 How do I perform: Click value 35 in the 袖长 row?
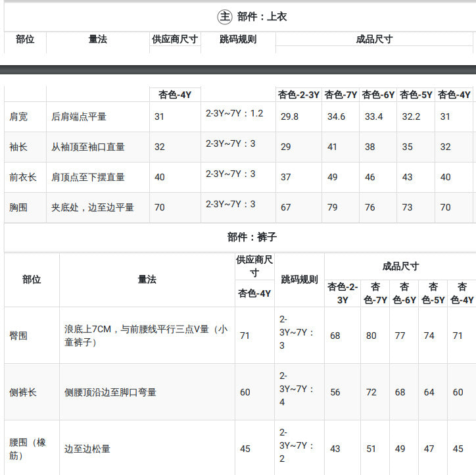(407, 147)
